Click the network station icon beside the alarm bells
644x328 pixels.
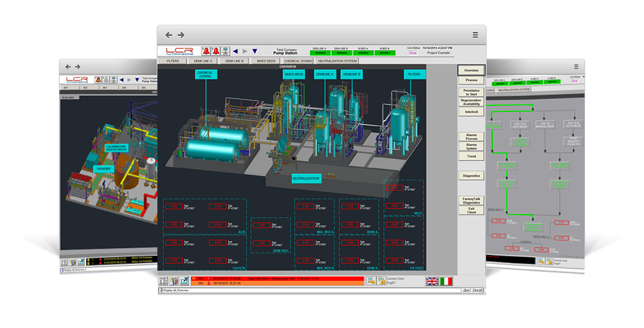pos(224,51)
